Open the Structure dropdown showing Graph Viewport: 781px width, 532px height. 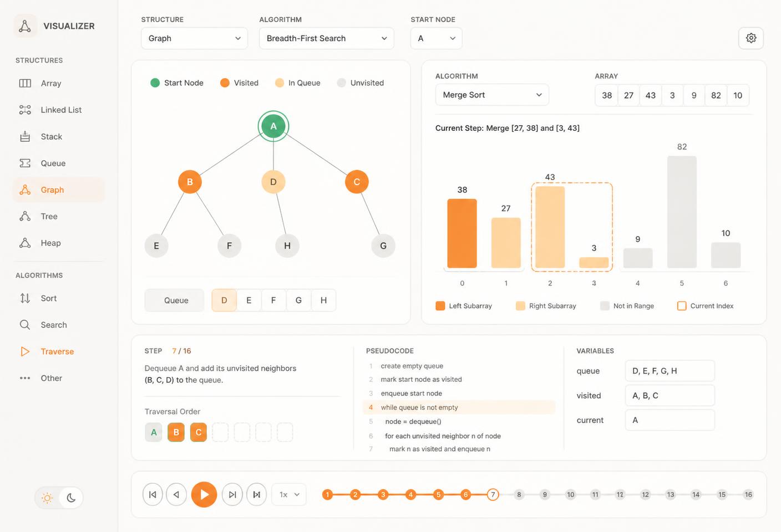[x=194, y=38]
